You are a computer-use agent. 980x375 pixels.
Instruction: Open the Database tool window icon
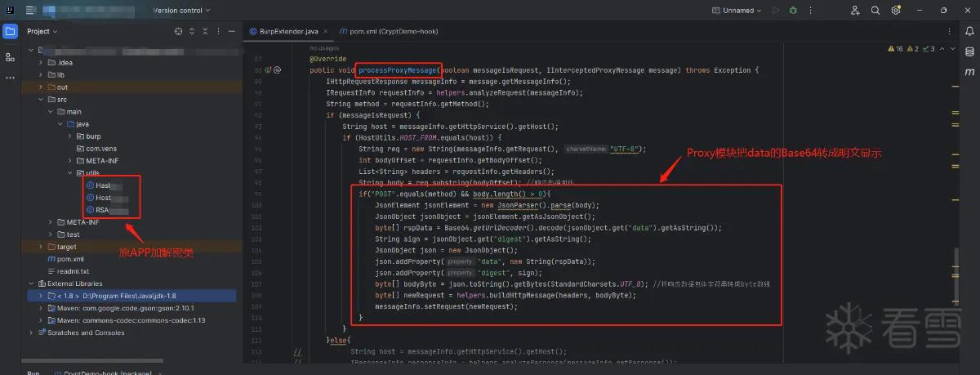coord(969,51)
